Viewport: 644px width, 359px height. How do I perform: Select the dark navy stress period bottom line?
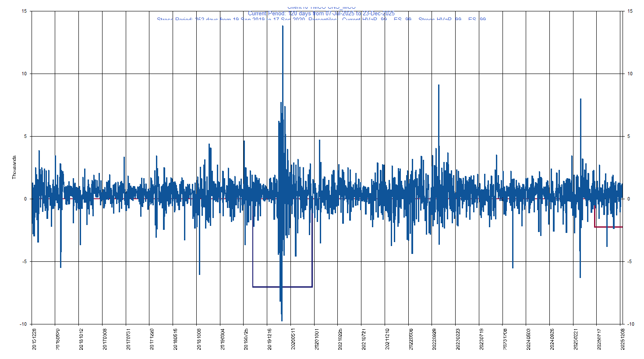pyautogui.click(x=282, y=287)
